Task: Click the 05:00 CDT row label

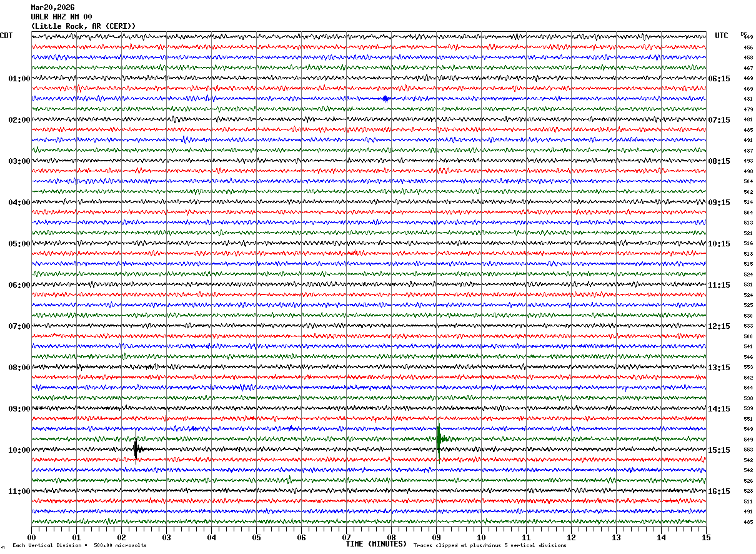Action: pos(19,244)
